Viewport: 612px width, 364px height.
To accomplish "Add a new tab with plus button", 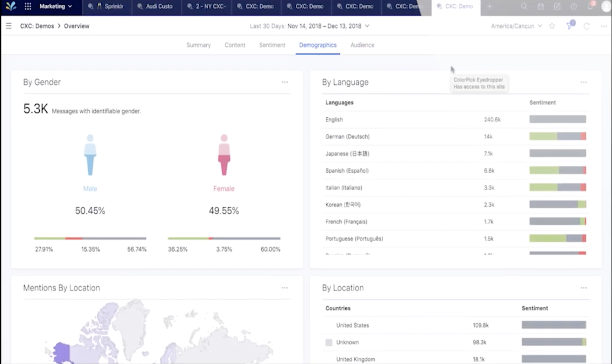I will point(490,6).
